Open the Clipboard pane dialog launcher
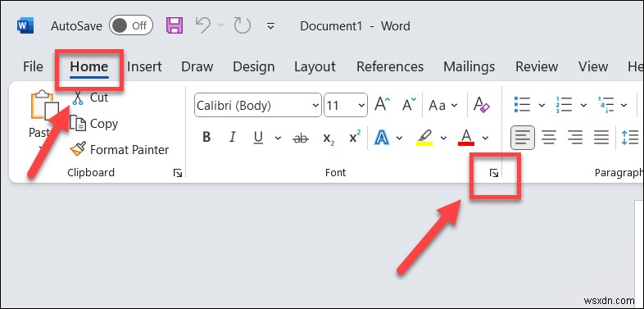The height and width of the screenshot is (309, 644). pos(178,174)
